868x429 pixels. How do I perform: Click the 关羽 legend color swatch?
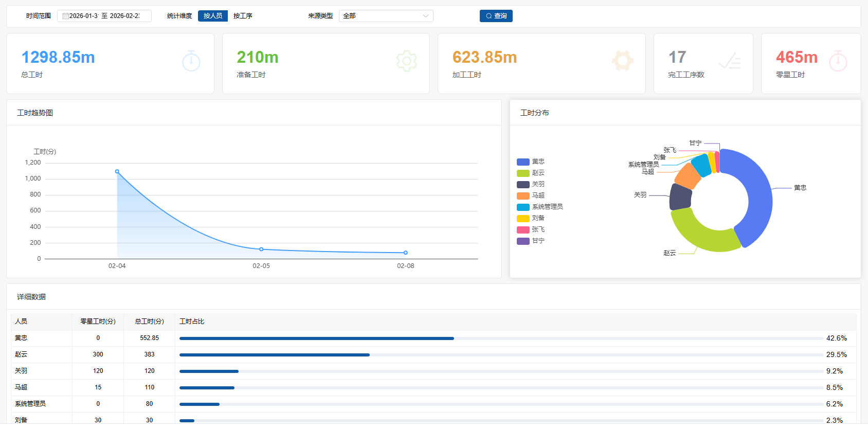tap(523, 184)
